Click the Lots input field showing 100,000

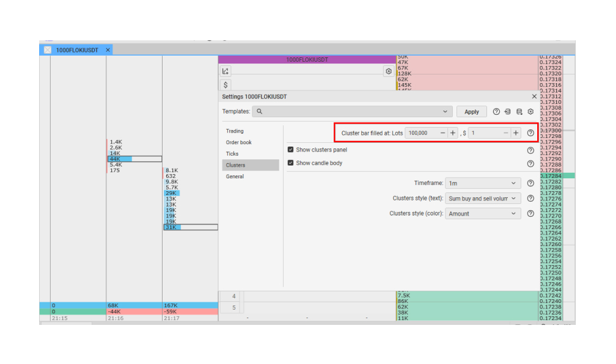[x=422, y=133]
